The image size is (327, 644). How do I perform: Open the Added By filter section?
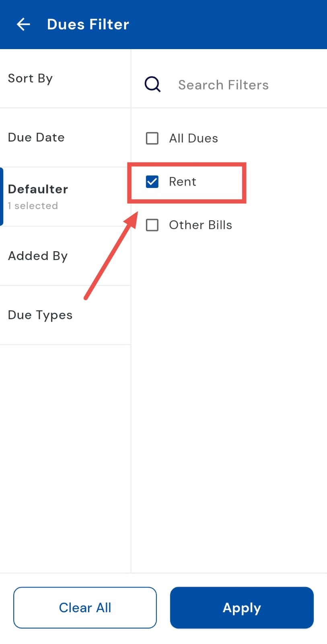[38, 256]
